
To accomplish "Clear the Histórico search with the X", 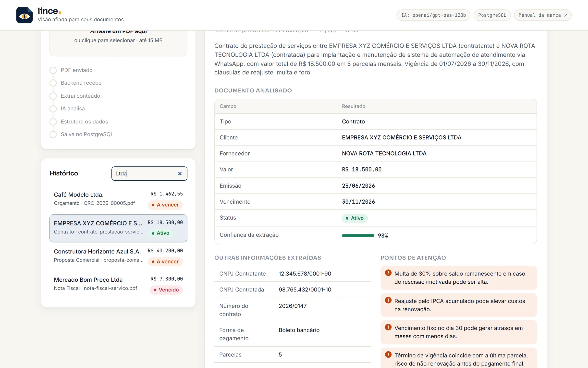I will pyautogui.click(x=180, y=173).
